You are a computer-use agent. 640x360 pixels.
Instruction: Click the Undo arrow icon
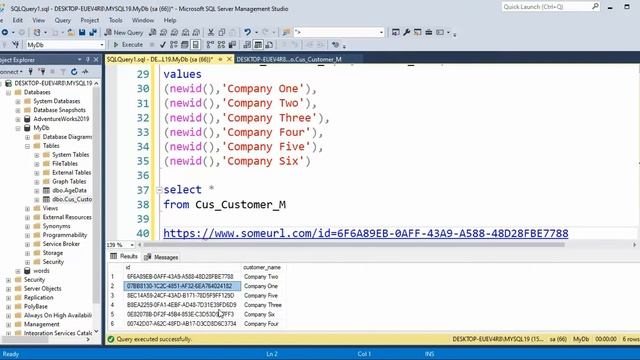point(247,32)
